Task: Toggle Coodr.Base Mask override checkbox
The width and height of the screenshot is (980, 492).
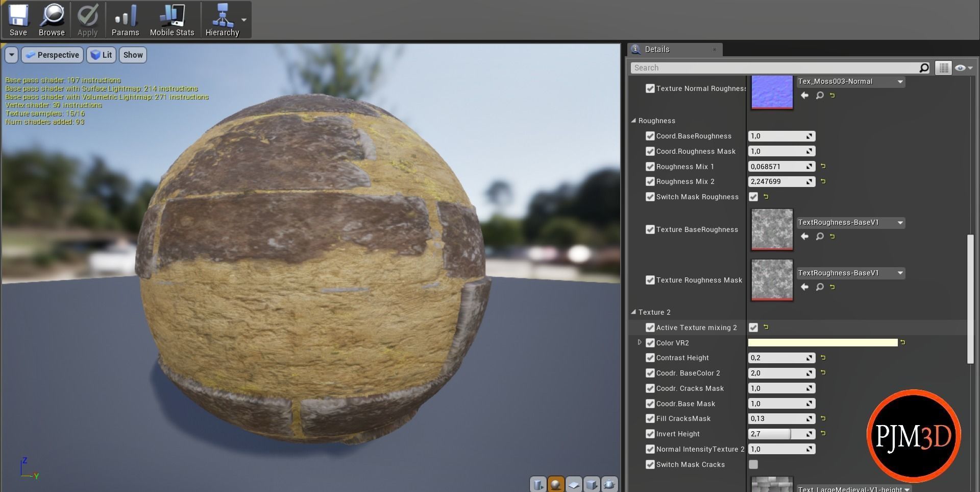Action: (x=650, y=404)
